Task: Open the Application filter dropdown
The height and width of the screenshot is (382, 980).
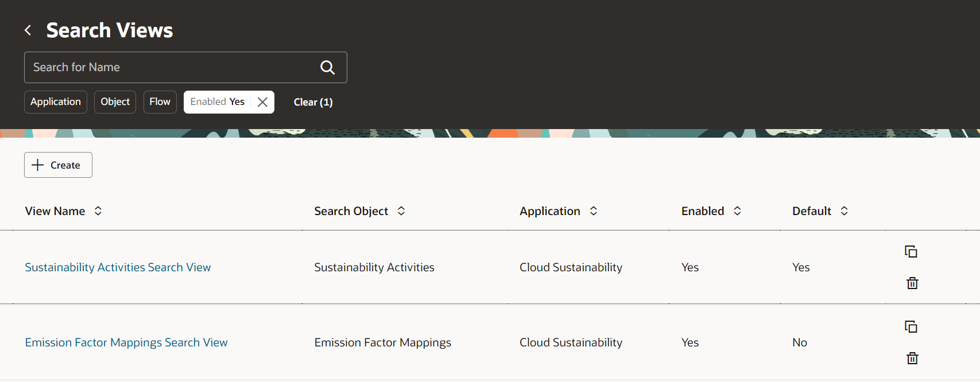Action: [x=56, y=102]
